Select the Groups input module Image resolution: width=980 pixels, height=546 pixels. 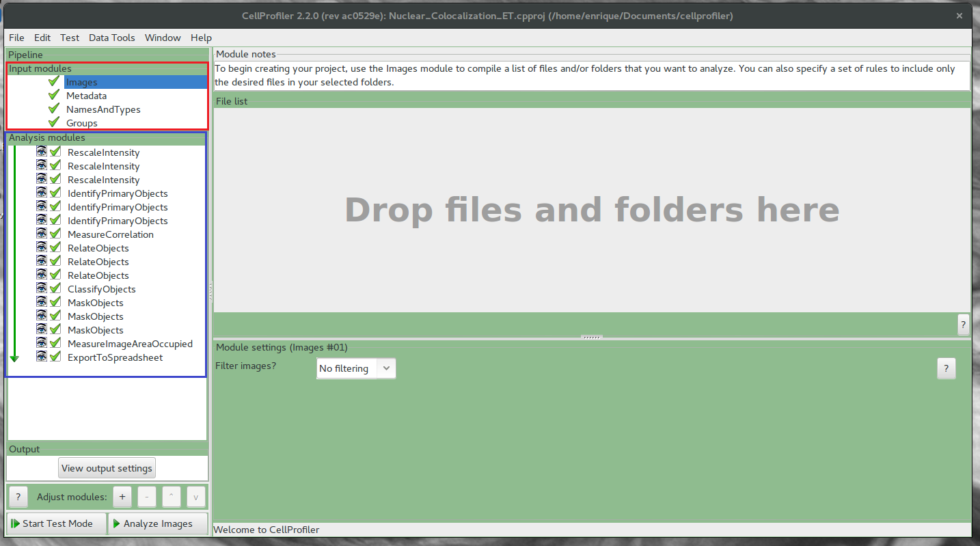(x=82, y=123)
